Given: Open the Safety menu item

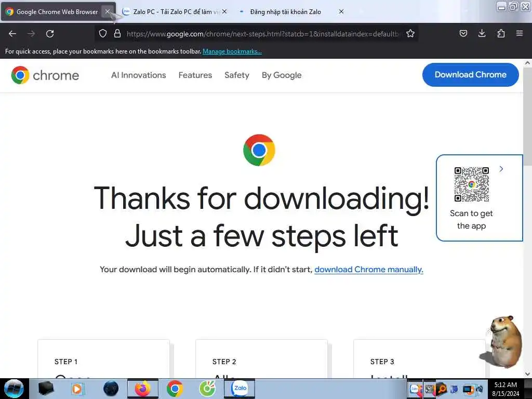Looking at the screenshot, I should [237, 75].
